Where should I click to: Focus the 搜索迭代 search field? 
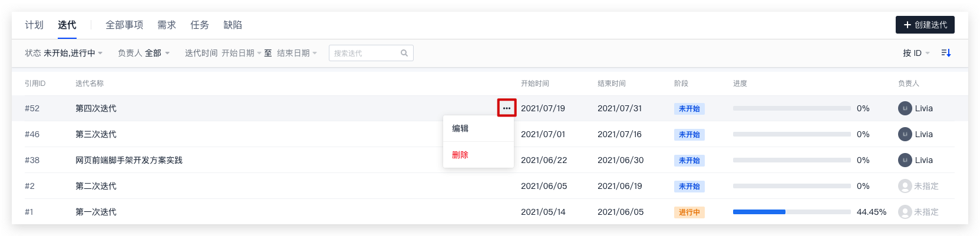[x=371, y=53]
